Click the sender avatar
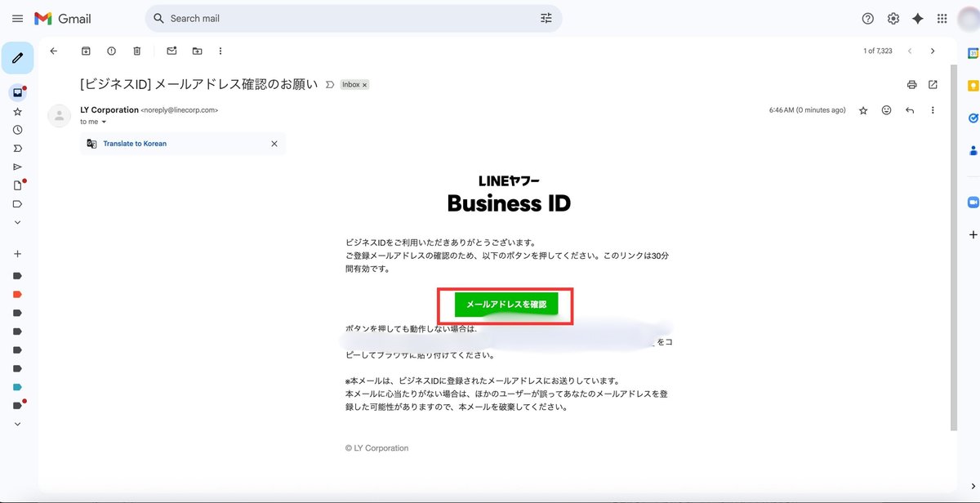The image size is (980, 503). coord(60,115)
